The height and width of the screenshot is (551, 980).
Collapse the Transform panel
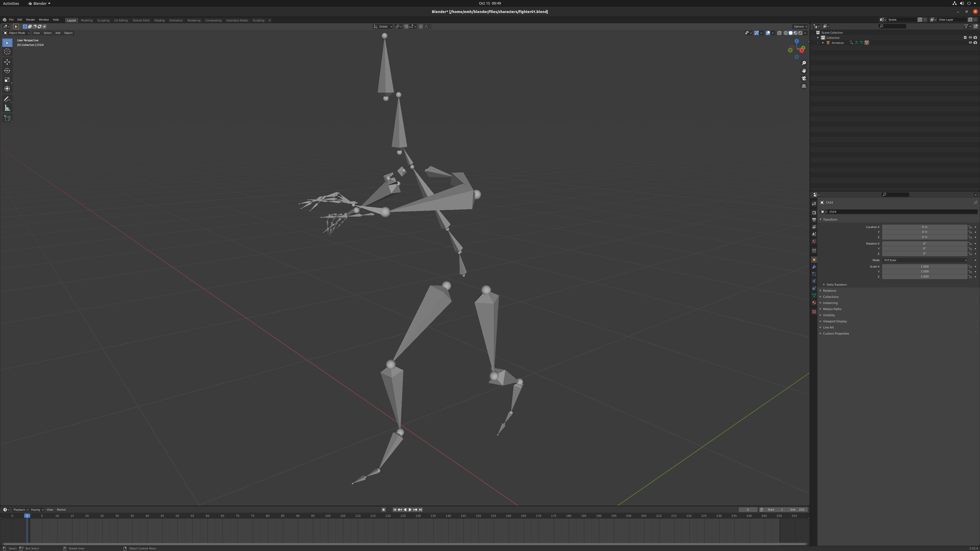(x=830, y=219)
